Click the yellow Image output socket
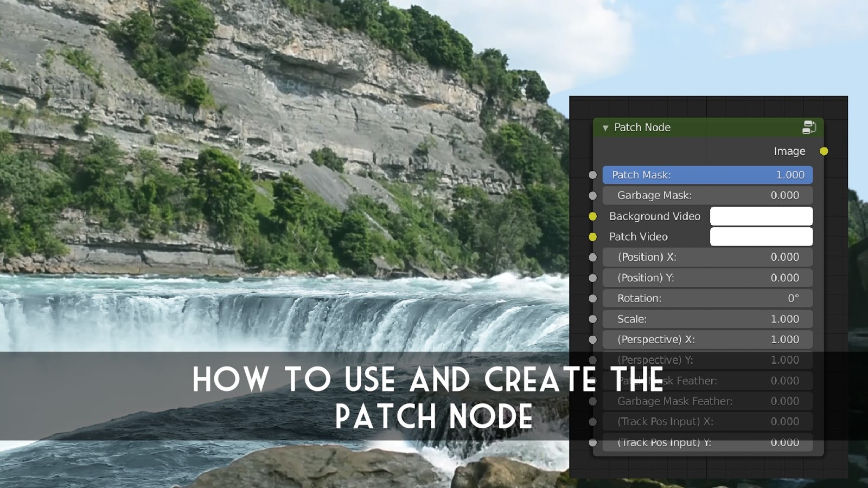 [825, 152]
